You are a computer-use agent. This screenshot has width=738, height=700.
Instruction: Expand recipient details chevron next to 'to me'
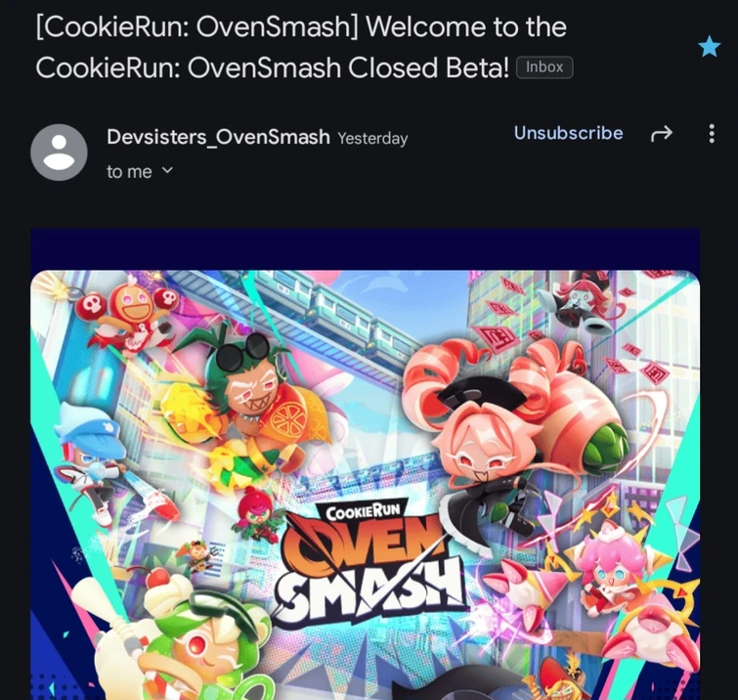click(167, 170)
